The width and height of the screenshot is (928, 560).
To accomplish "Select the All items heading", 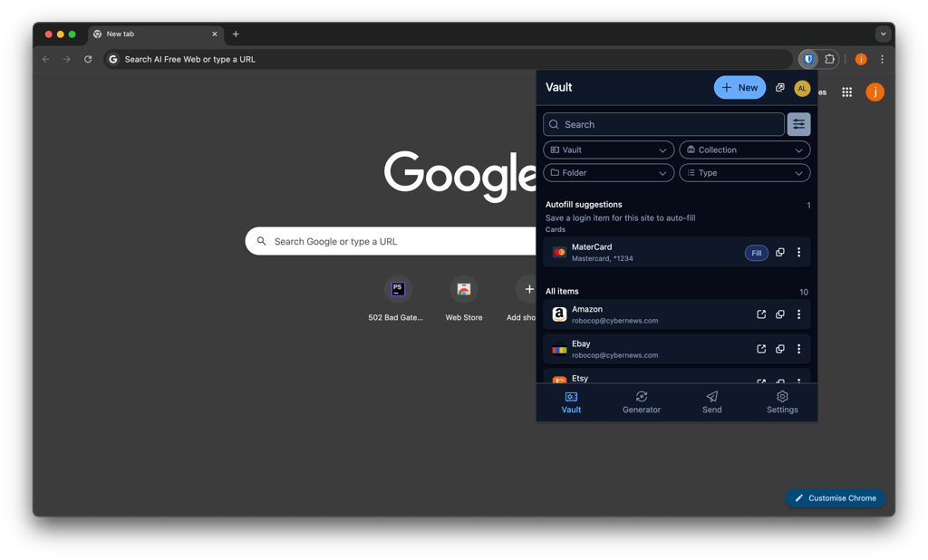I will pos(562,291).
